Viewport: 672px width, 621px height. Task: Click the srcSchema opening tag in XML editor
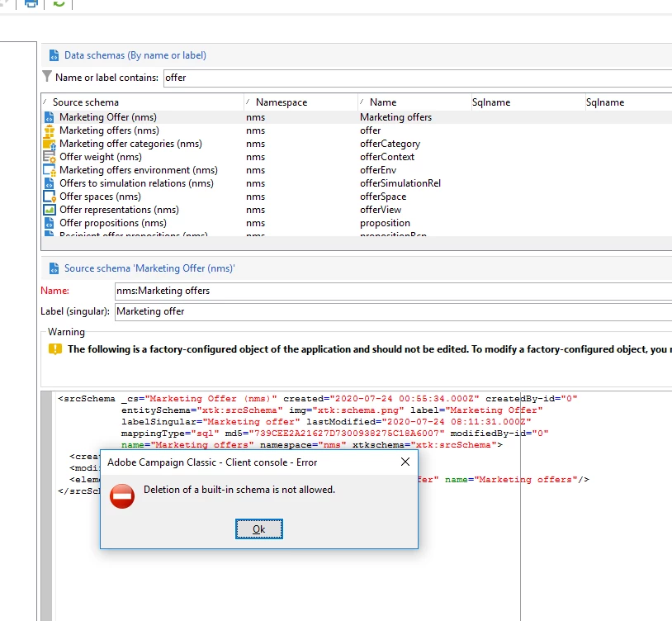pyautogui.click(x=87, y=399)
